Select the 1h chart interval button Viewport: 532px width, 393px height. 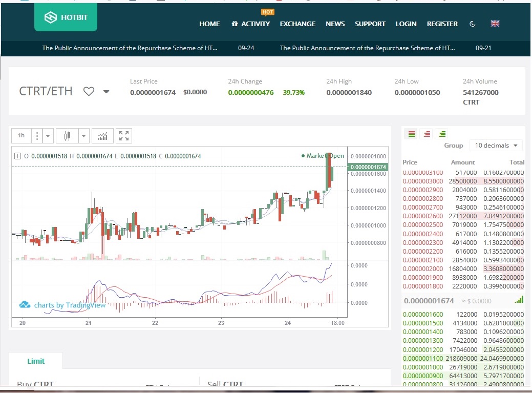[x=21, y=136]
